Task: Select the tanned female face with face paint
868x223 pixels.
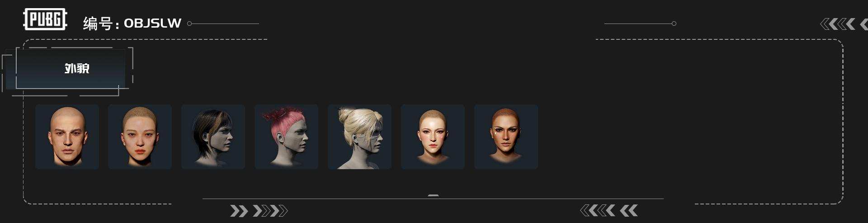Action: tap(506, 137)
